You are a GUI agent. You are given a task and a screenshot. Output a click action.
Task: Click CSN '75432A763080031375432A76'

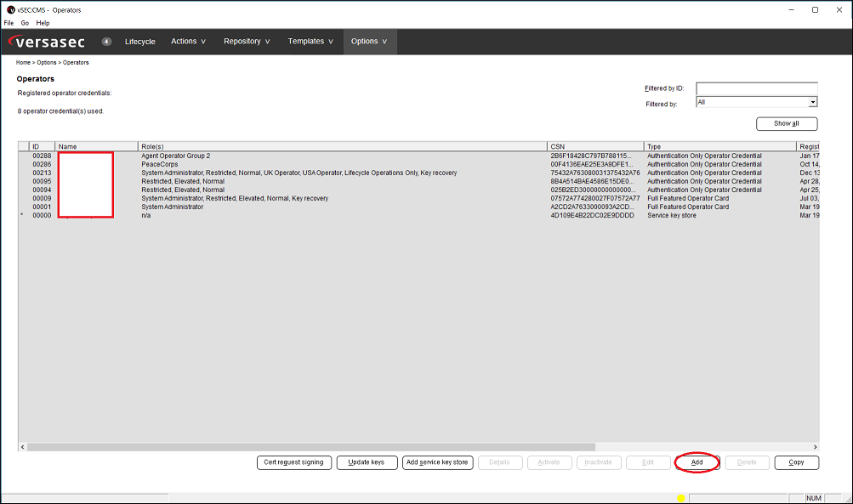(595, 173)
